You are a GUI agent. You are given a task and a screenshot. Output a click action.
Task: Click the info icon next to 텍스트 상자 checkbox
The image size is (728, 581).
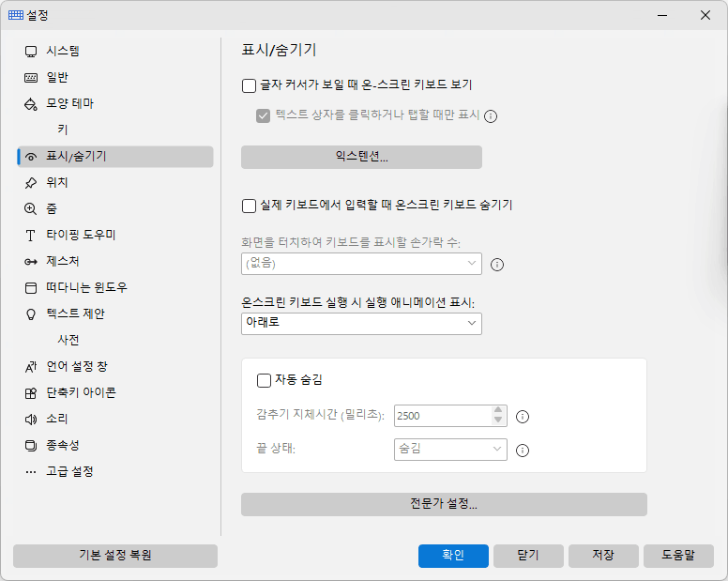491,116
